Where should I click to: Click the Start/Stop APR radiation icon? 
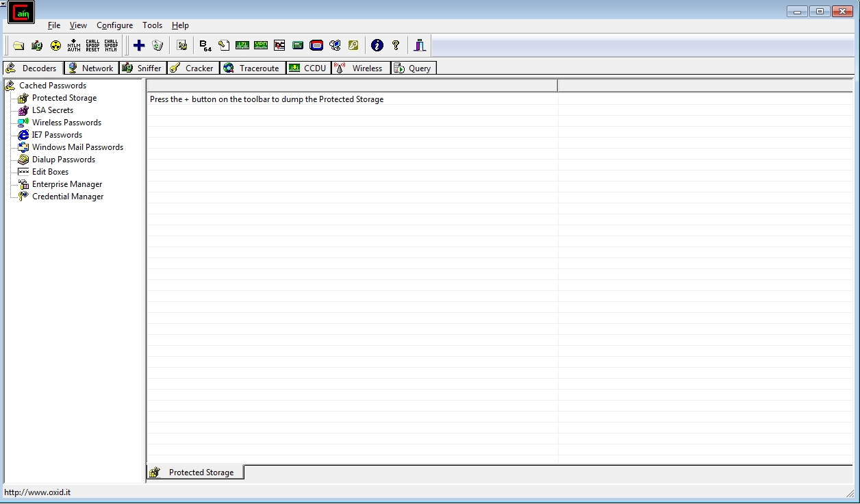click(55, 45)
